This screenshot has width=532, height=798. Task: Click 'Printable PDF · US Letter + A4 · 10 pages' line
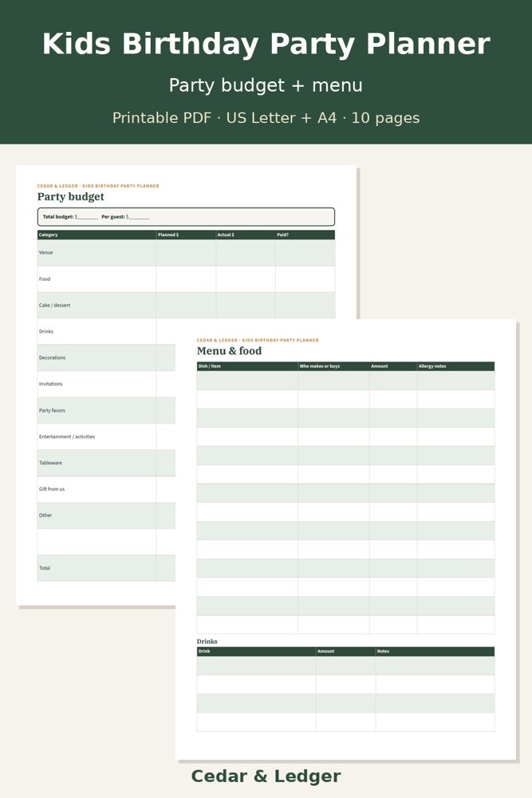coord(266,118)
